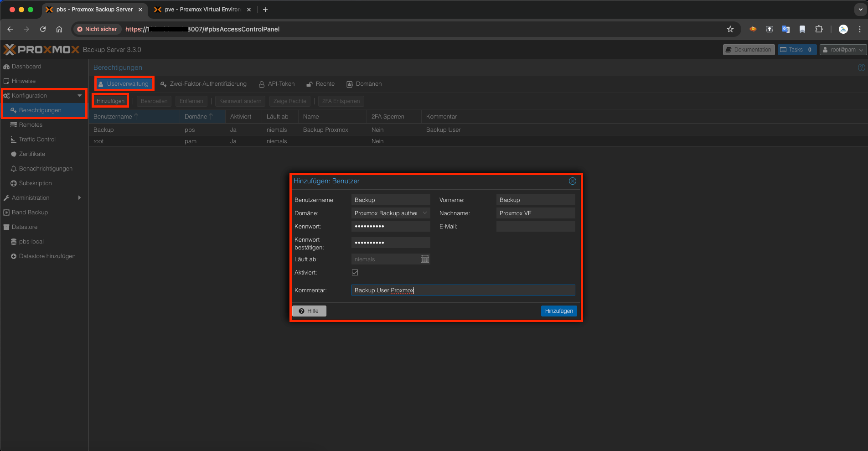
Task: Select the pbs-local datastore
Action: 31,241
